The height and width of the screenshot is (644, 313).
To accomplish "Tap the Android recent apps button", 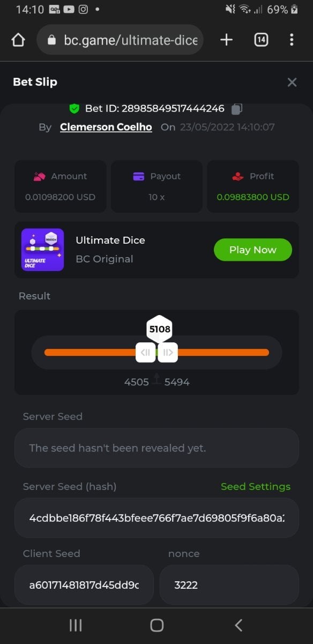I will point(76,625).
